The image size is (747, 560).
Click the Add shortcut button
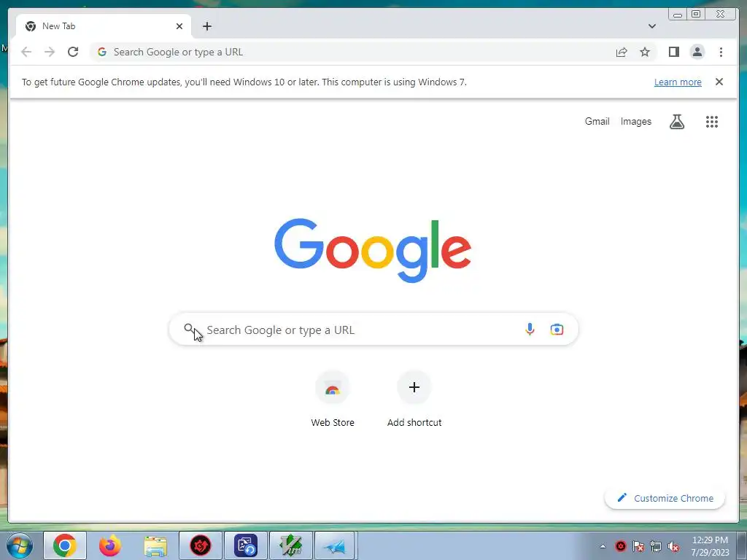[x=414, y=399]
